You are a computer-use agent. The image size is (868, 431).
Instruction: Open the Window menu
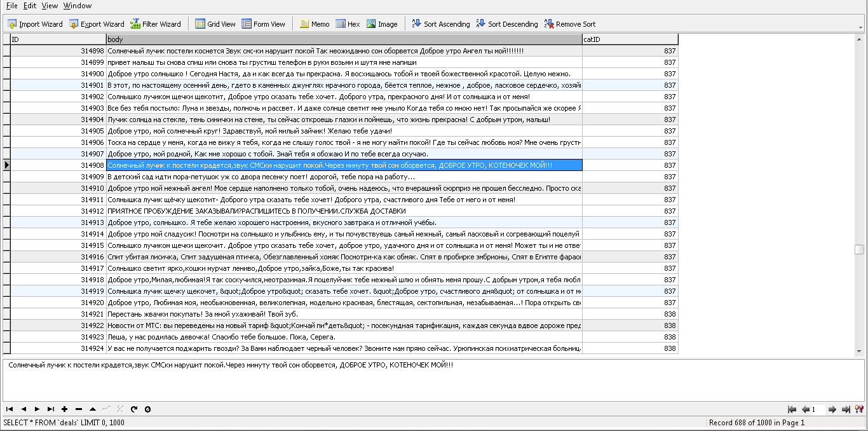point(78,6)
